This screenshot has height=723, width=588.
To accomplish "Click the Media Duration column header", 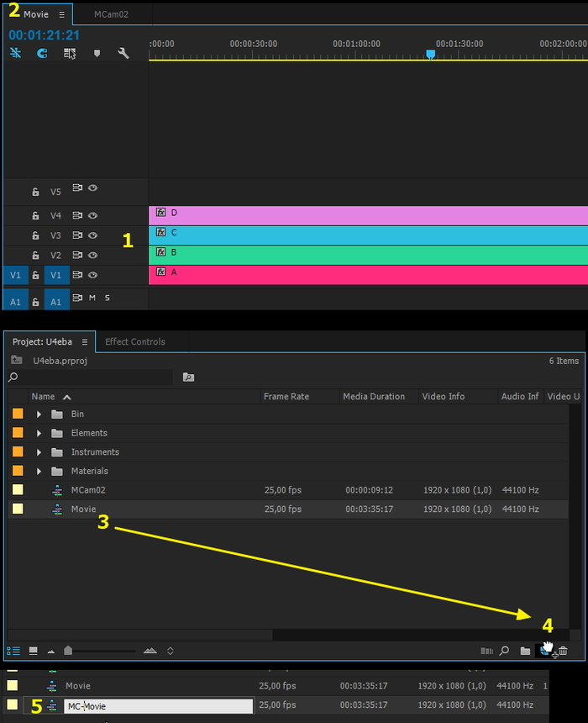I will [x=374, y=397].
